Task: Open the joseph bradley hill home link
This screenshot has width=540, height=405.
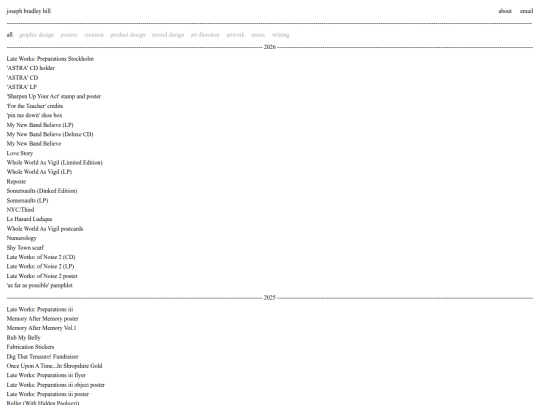Action: 29,11
